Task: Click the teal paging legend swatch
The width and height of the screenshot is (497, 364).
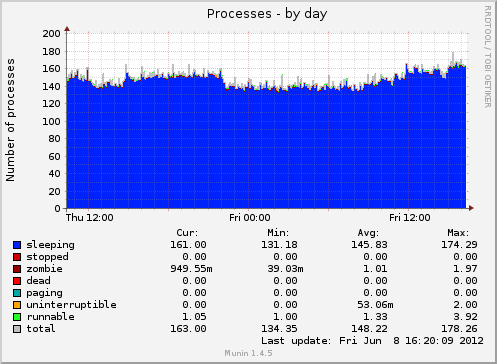Action: pos(17,293)
